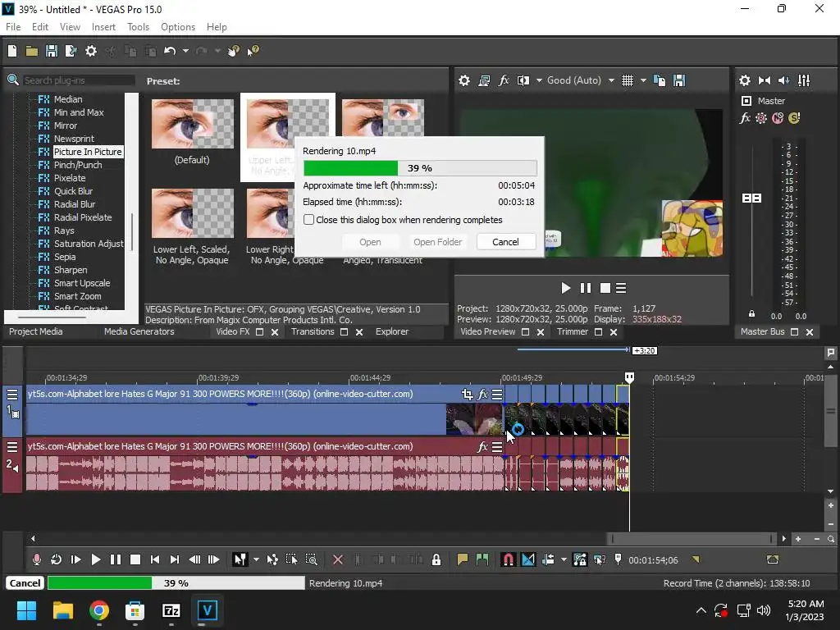
Task: Select Radial Blur in plug-in list
Action: click(x=75, y=204)
